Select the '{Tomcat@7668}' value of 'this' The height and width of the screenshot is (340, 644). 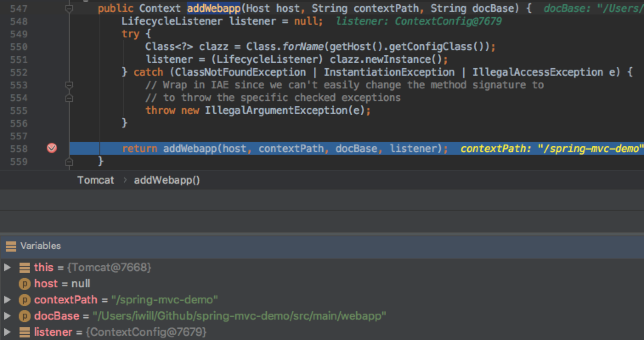[x=109, y=267]
